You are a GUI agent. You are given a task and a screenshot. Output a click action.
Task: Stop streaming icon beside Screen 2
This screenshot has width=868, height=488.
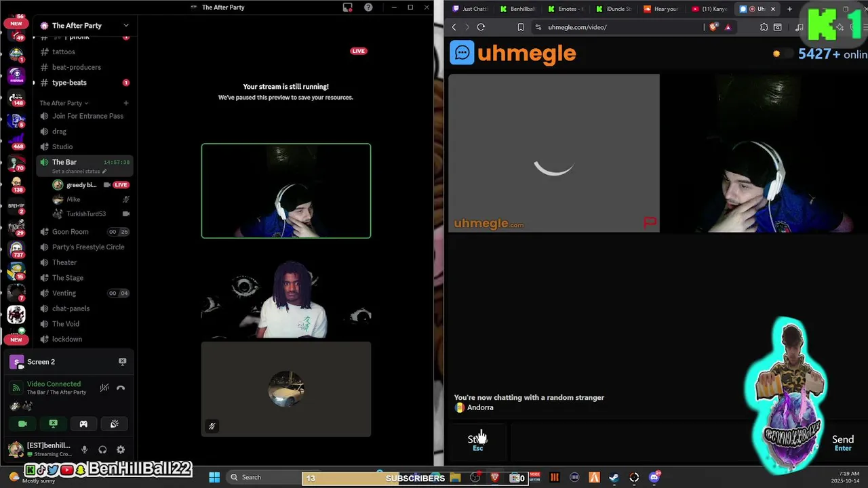[x=122, y=362]
